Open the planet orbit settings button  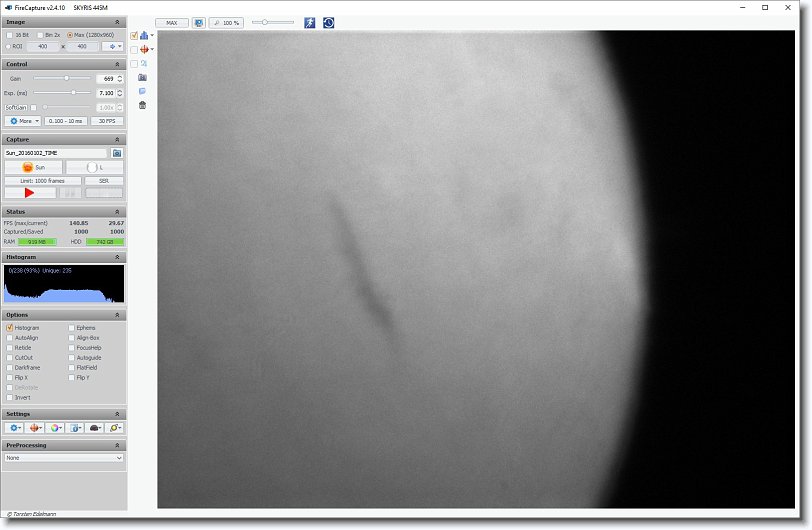(114, 428)
